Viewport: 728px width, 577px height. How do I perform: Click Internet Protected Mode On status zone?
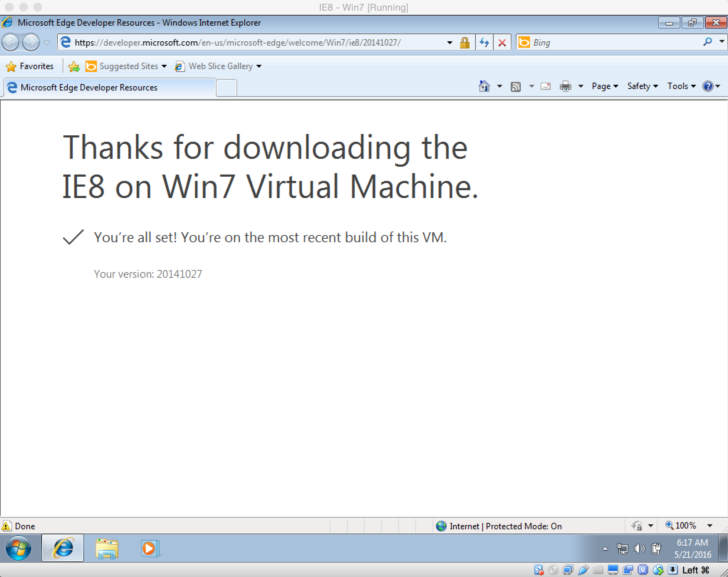(x=499, y=526)
